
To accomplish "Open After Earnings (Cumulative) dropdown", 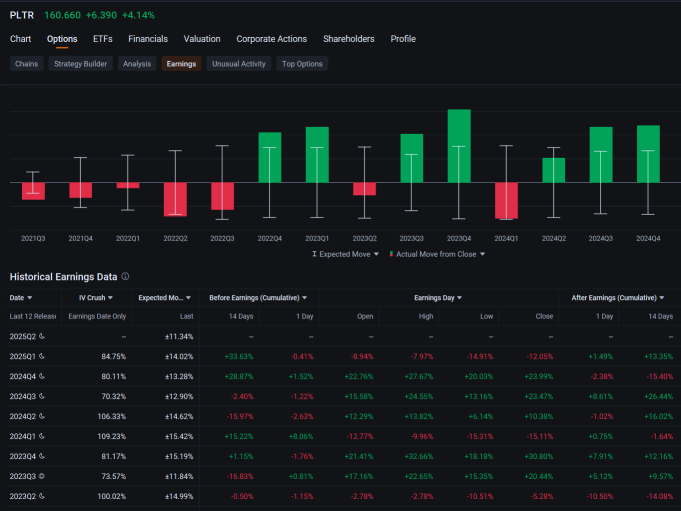I will (661, 298).
